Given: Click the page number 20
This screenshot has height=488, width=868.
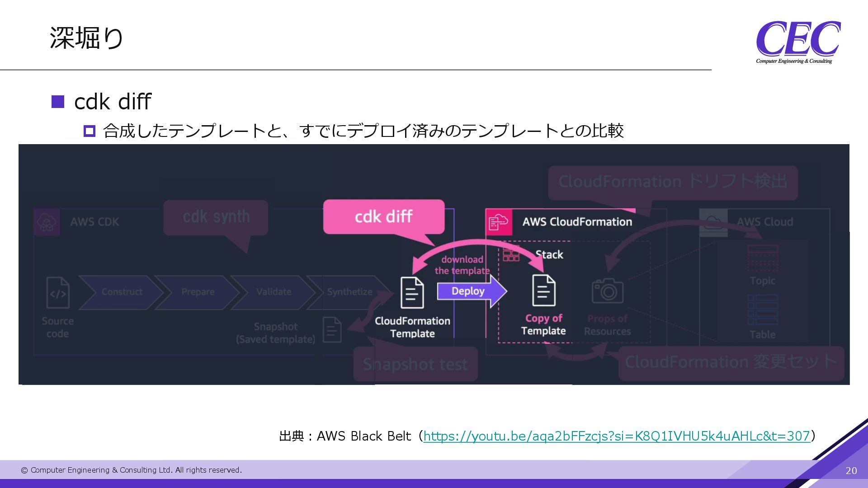Looking at the screenshot, I should coord(851,471).
